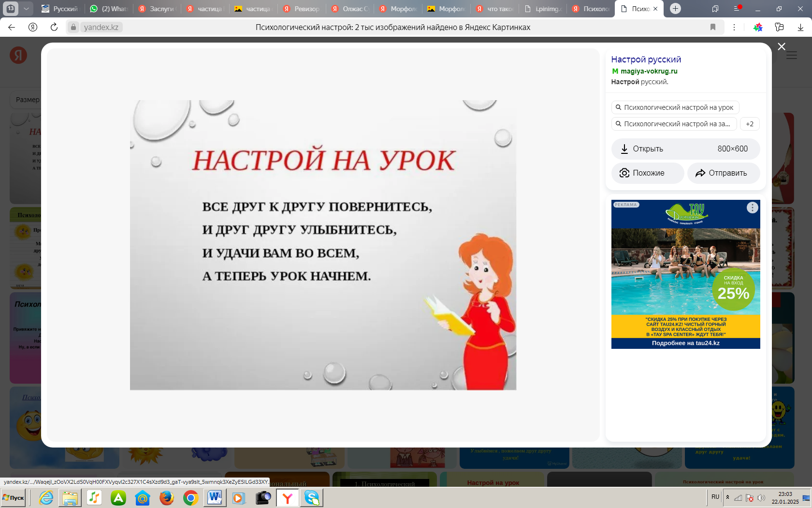
Task: Switch to the WhatsApp tab
Action: [x=109, y=9]
